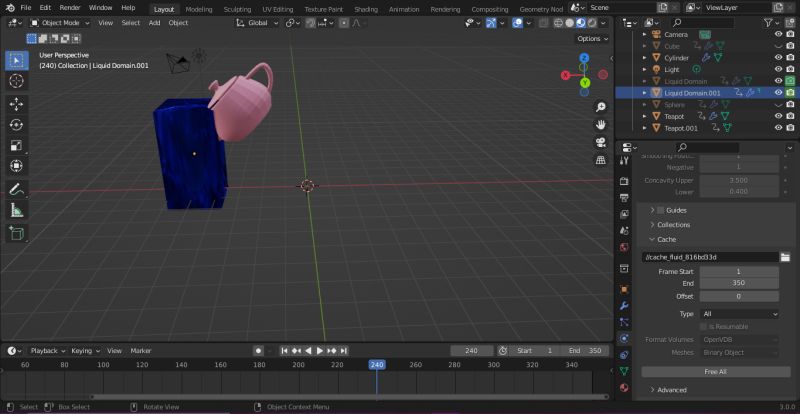Select the Measure tool
The image size is (800, 414).
pyautogui.click(x=16, y=210)
